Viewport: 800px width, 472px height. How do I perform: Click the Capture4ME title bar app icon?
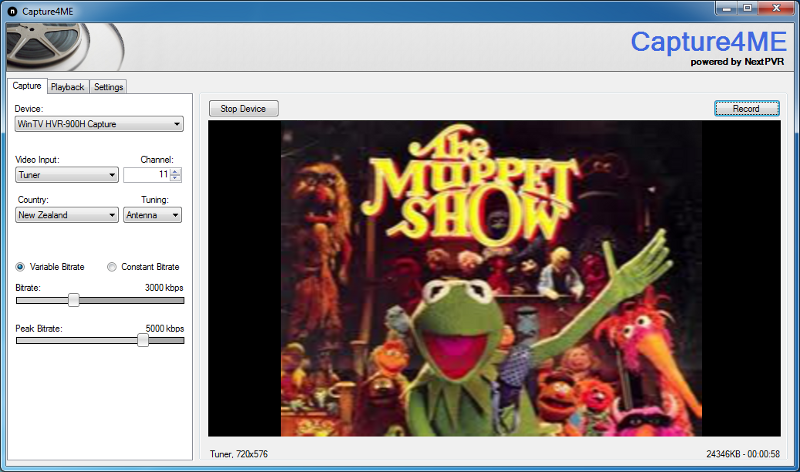tap(13, 11)
